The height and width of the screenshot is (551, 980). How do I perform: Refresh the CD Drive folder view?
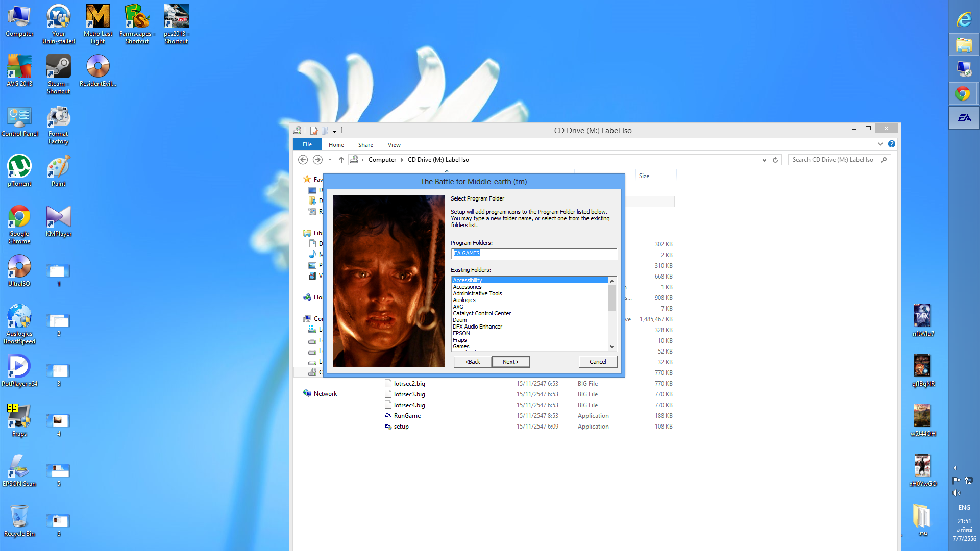click(x=775, y=160)
